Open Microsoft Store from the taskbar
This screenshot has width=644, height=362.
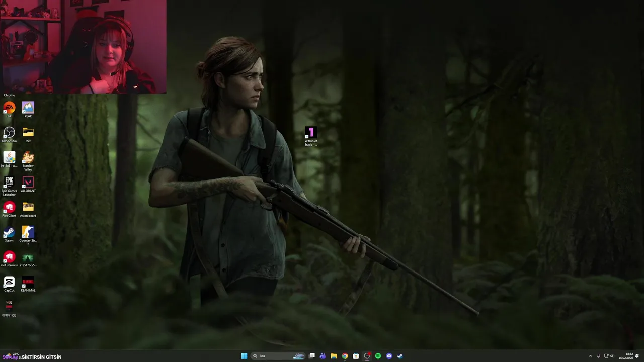(356, 356)
